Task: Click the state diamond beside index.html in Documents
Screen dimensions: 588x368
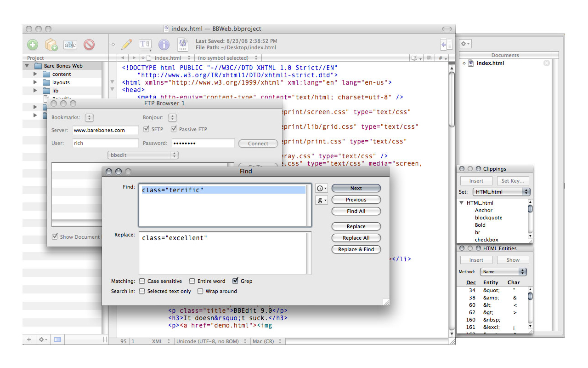Action: point(464,63)
